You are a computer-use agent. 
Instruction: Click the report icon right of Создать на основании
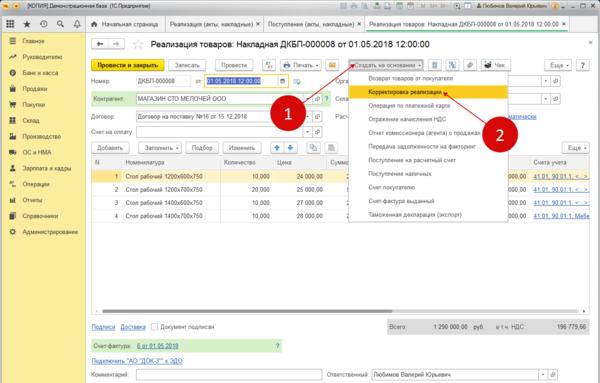click(435, 65)
